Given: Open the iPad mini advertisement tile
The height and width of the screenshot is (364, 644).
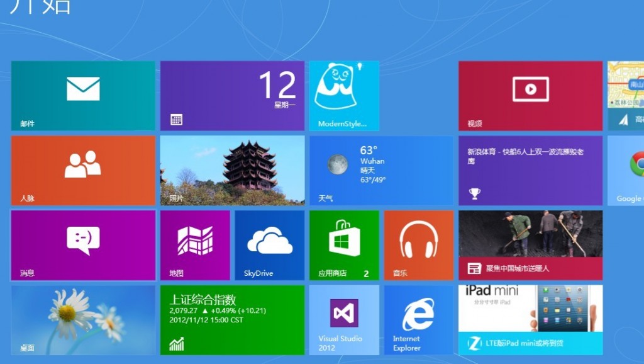Looking at the screenshot, I should coord(530,320).
